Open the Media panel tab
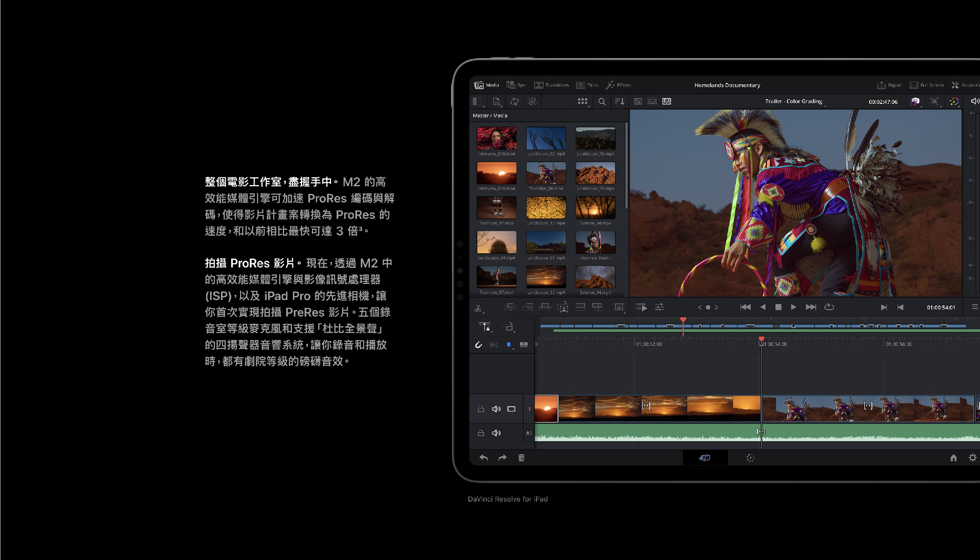The width and height of the screenshot is (980, 560). (x=486, y=85)
